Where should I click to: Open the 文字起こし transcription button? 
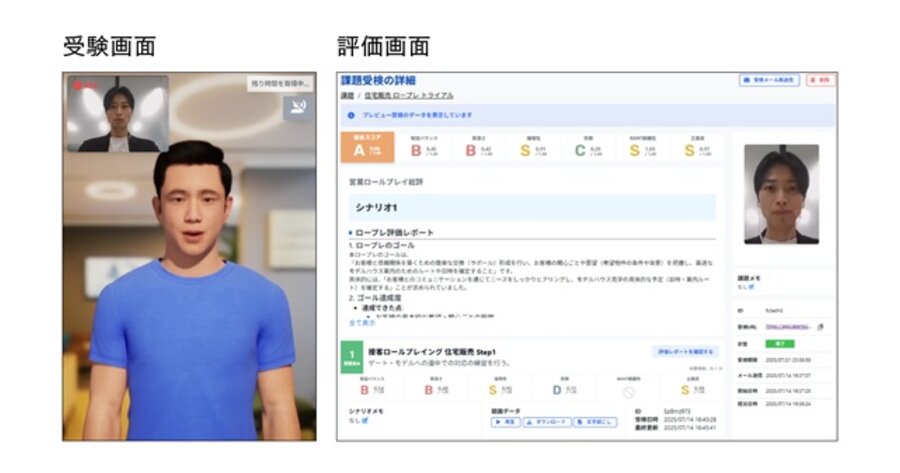[x=596, y=422]
